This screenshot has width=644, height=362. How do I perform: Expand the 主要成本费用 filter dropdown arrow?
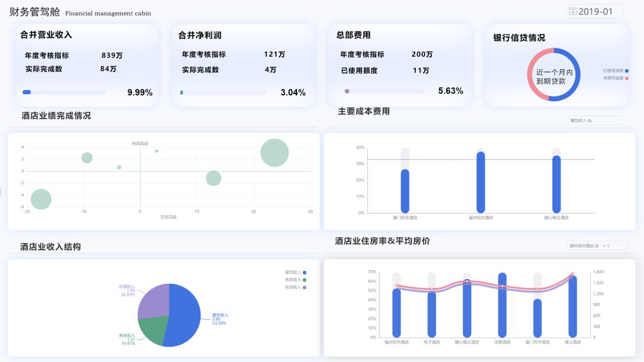click(618, 121)
